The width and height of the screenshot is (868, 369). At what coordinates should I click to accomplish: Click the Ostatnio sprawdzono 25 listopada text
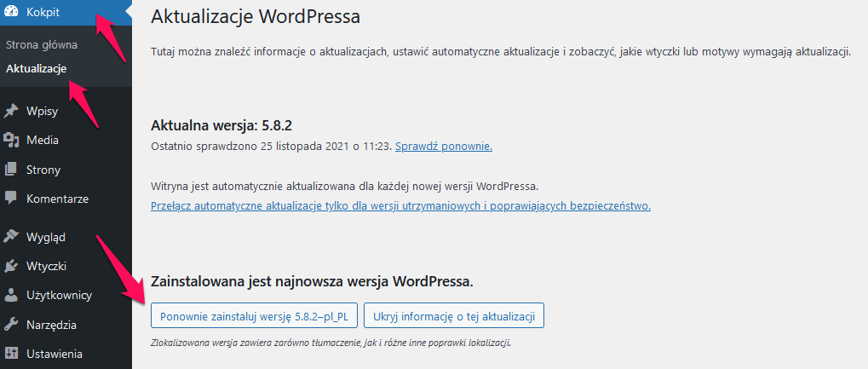pyautogui.click(x=271, y=147)
